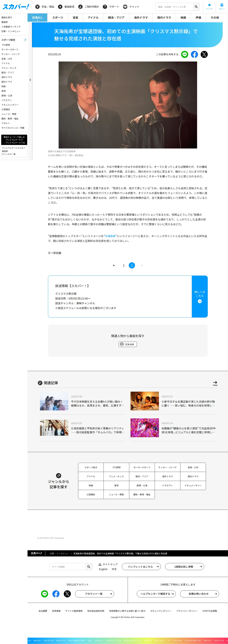Switch to the 海外ドラマ tab

141,18
